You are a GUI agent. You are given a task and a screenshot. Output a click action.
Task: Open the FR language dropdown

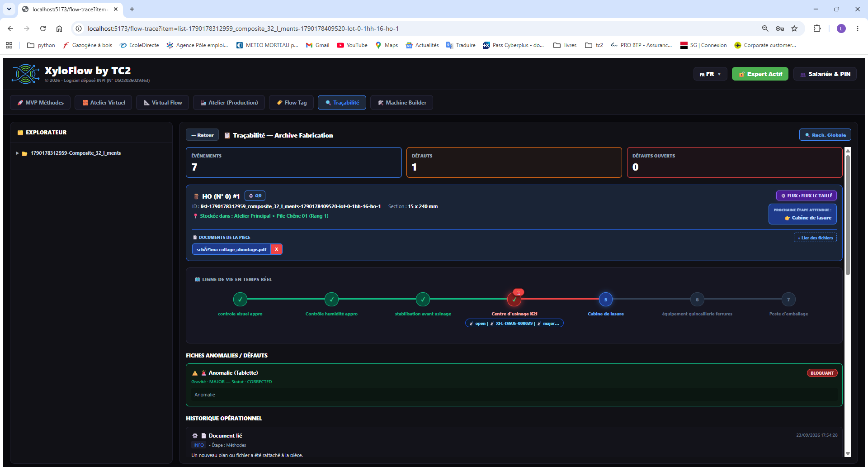710,74
